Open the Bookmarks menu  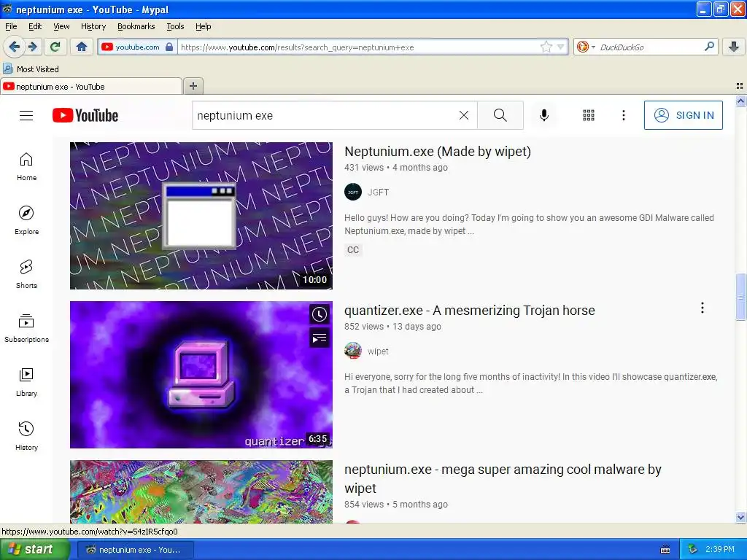coord(136,26)
